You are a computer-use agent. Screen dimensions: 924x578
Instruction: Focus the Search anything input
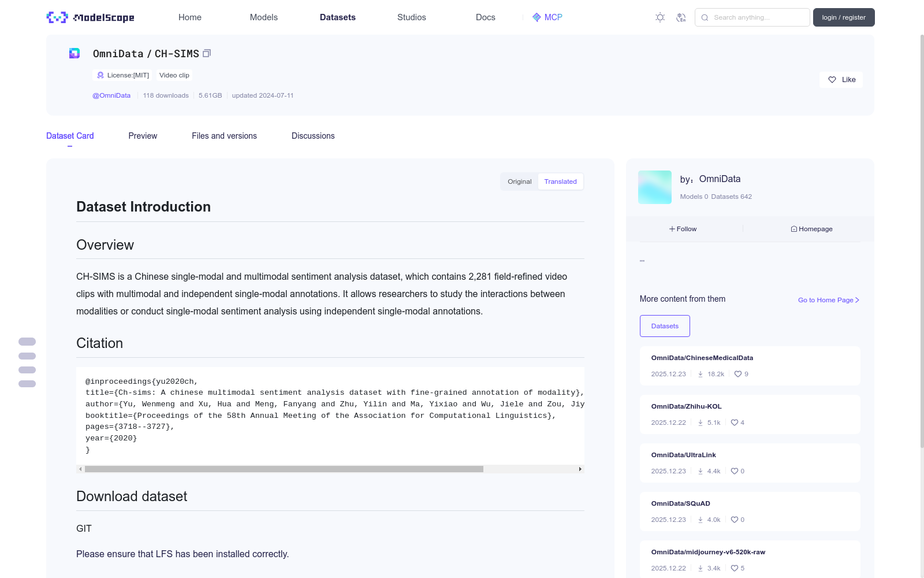tap(752, 17)
